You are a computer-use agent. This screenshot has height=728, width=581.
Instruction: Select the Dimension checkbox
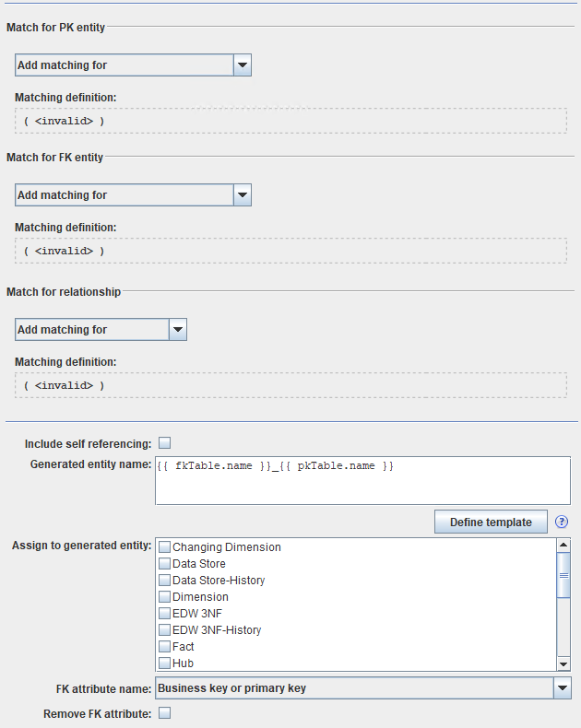(165, 597)
